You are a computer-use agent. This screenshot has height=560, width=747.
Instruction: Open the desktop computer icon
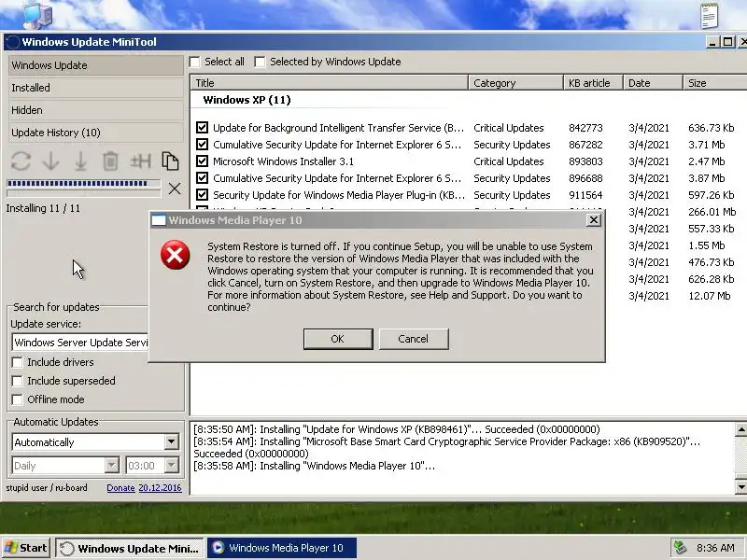click(37, 14)
